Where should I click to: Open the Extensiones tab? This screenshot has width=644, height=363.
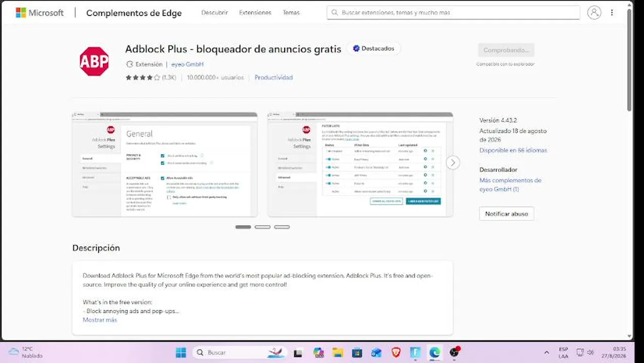pos(255,13)
